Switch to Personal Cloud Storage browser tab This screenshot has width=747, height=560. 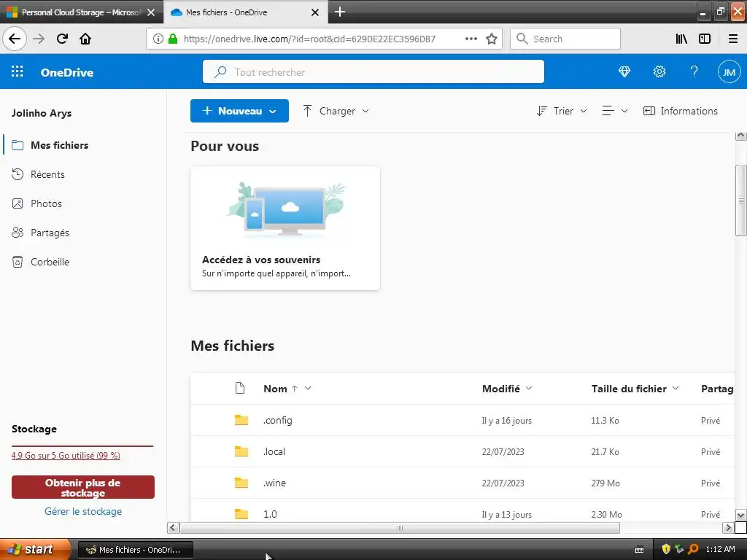[81, 12]
